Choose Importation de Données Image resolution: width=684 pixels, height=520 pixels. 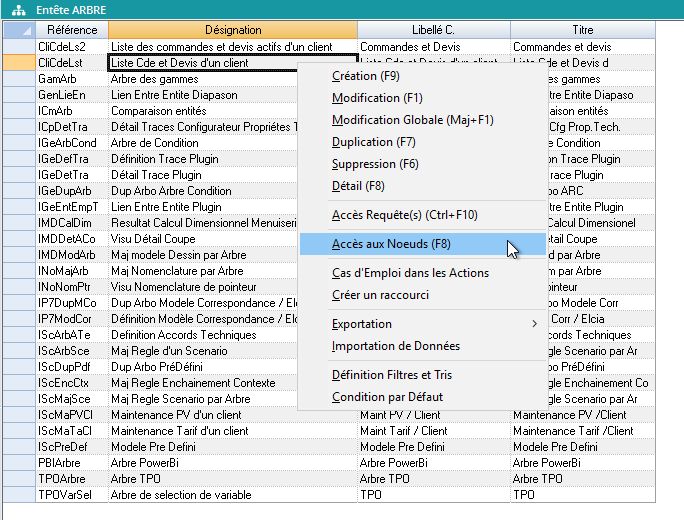pyautogui.click(x=395, y=346)
